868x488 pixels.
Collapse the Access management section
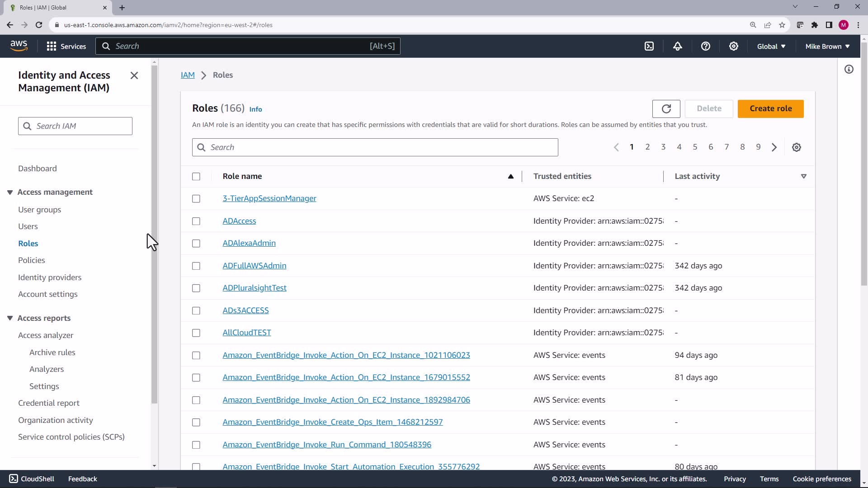click(10, 192)
